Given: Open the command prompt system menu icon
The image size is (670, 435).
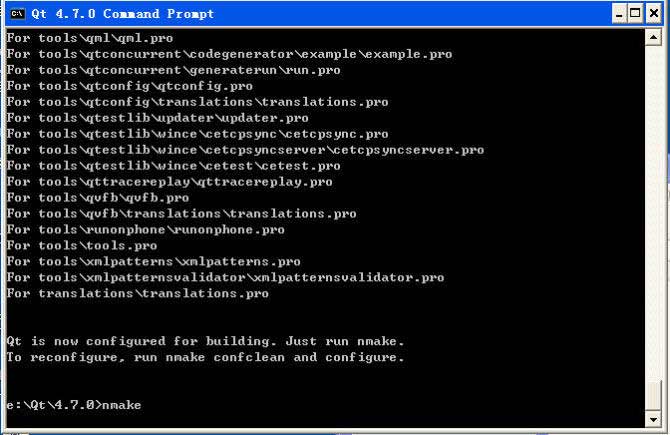Looking at the screenshot, I should coord(16,14).
